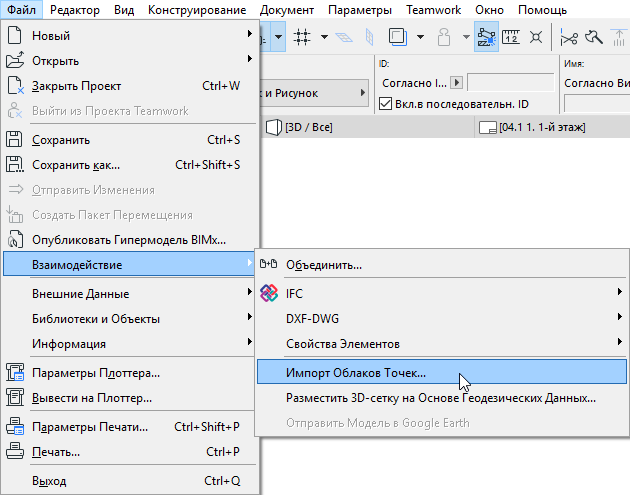Choose Импорт Облаков Точек...

pos(442,372)
